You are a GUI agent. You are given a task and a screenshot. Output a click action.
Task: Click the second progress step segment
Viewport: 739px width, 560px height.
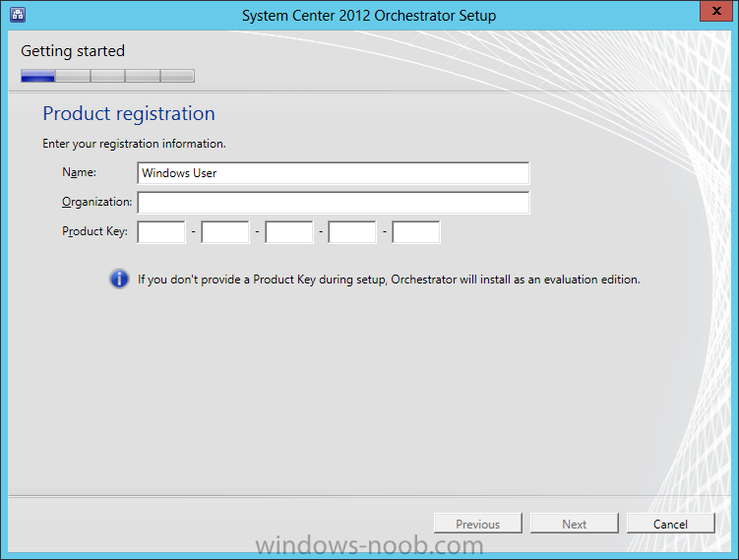point(73,76)
